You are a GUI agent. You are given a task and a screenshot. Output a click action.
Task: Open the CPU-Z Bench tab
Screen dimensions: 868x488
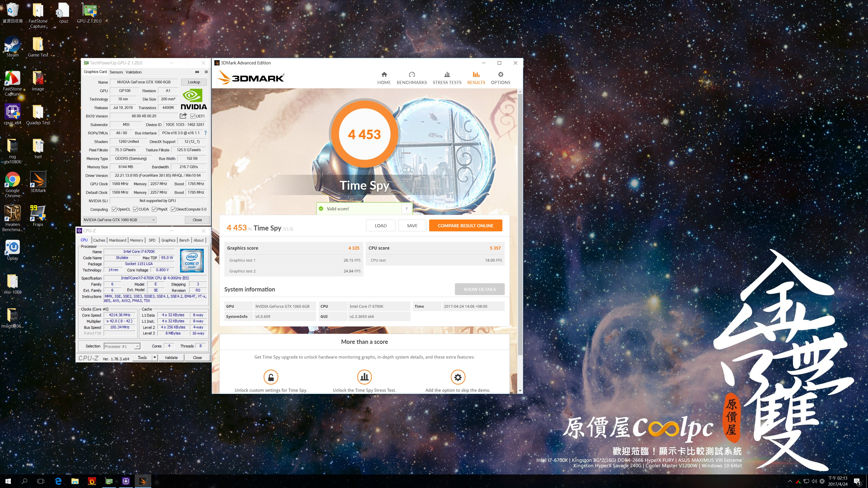pyautogui.click(x=184, y=240)
